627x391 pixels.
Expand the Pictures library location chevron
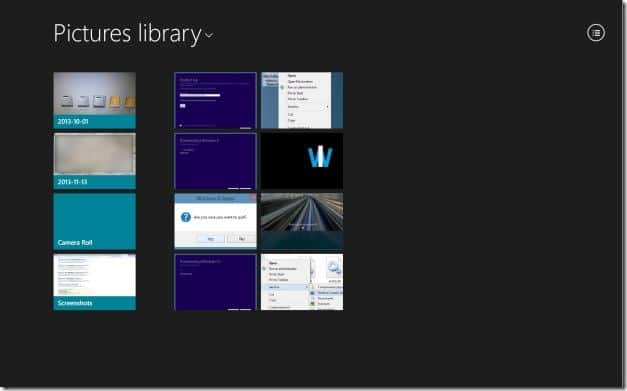[209, 36]
